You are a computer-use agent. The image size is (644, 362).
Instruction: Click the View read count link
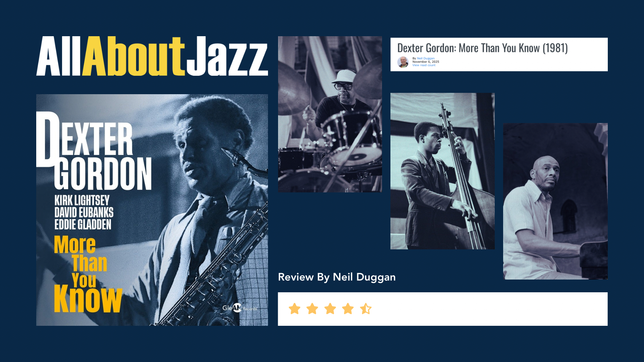(424, 65)
